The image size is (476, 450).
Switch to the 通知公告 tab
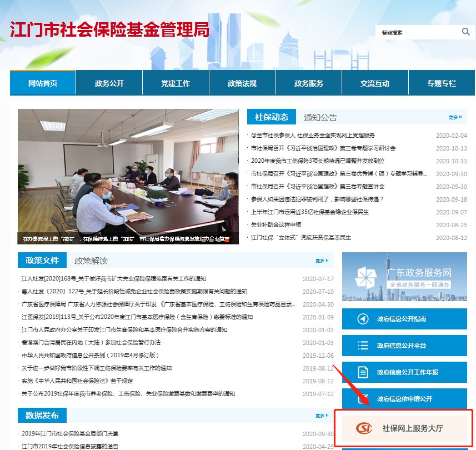(x=320, y=117)
